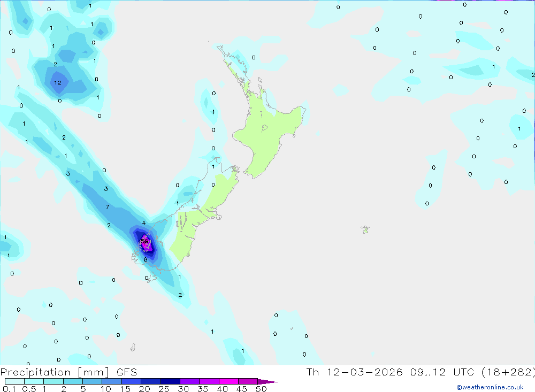Select the 0.1–0.5 mm legend swatch
The image size is (535, 392).
coord(14,382)
